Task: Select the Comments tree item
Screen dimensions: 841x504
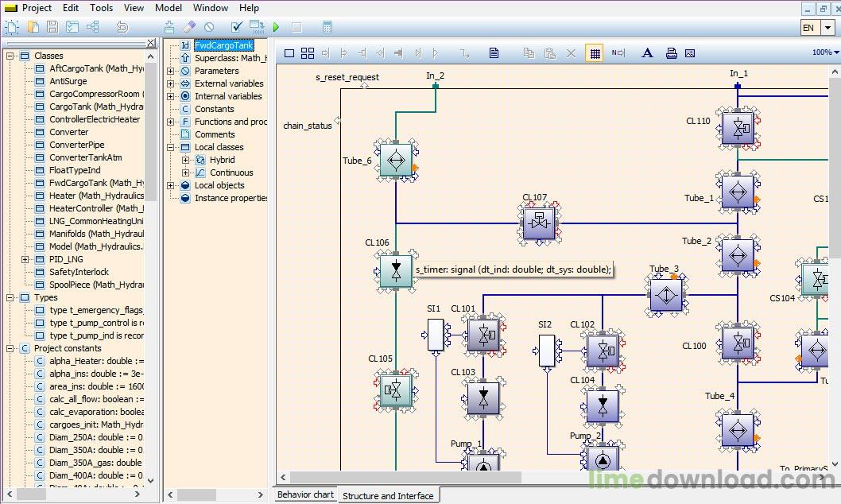Action: click(x=215, y=134)
